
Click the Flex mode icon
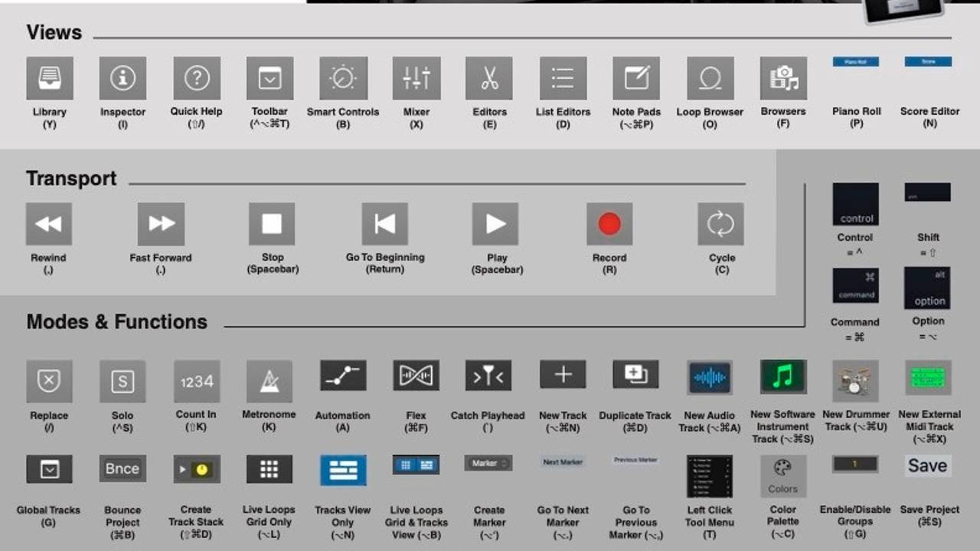click(x=416, y=376)
